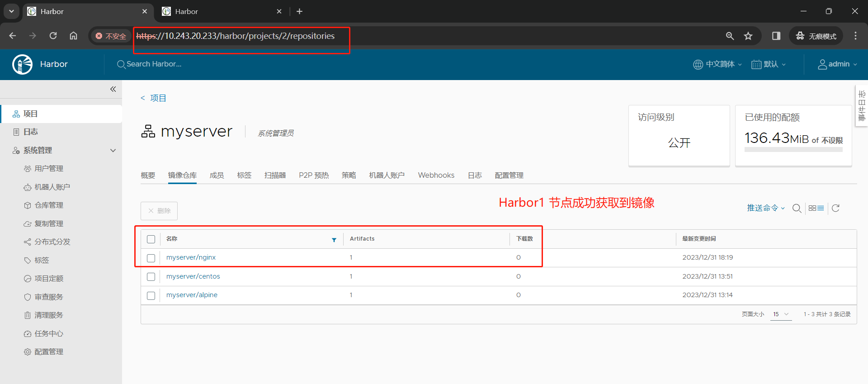Collapse the sidebar with double-chevron icon
The image size is (868, 384).
[113, 89]
